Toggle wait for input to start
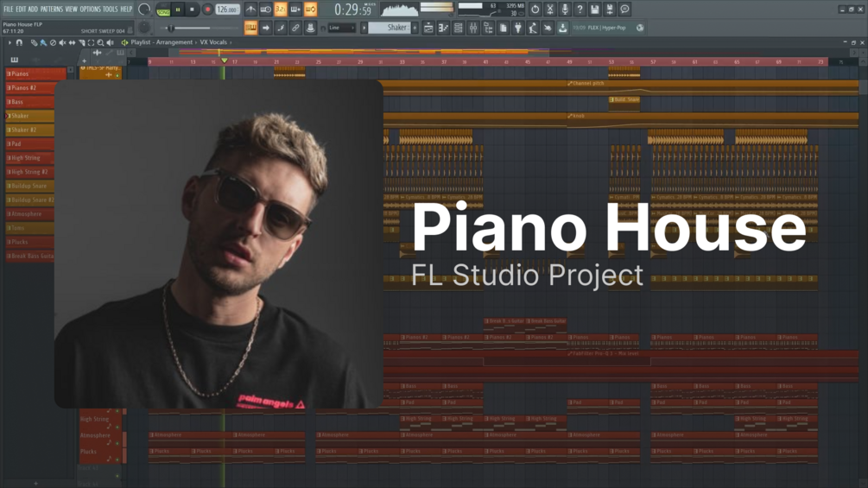 point(266,10)
